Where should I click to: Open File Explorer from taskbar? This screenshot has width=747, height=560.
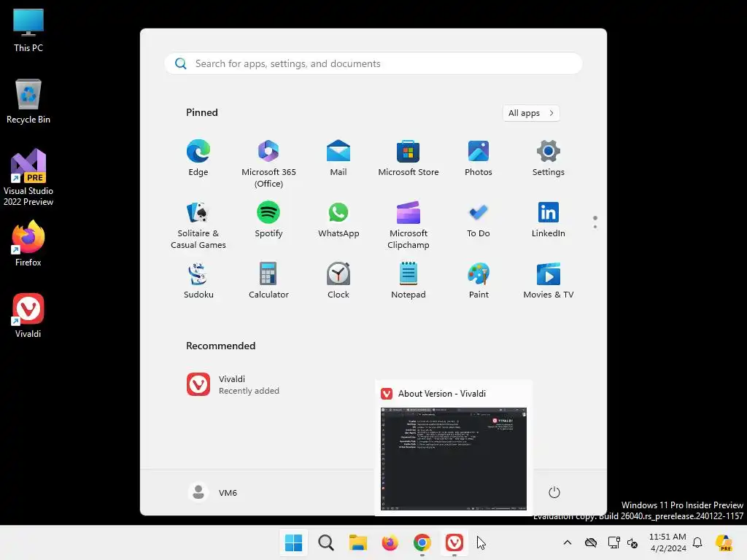(x=357, y=542)
